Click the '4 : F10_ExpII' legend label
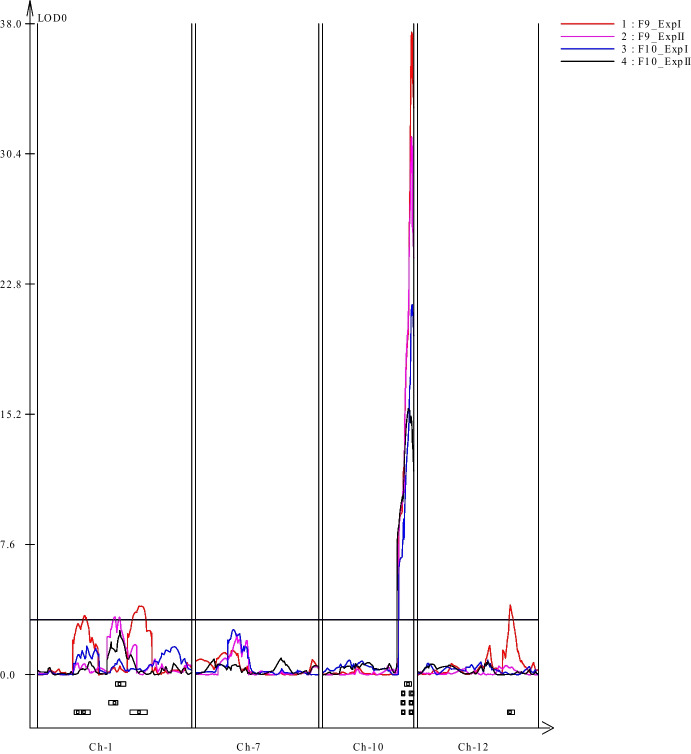This screenshot has height=754, width=691. [x=656, y=62]
